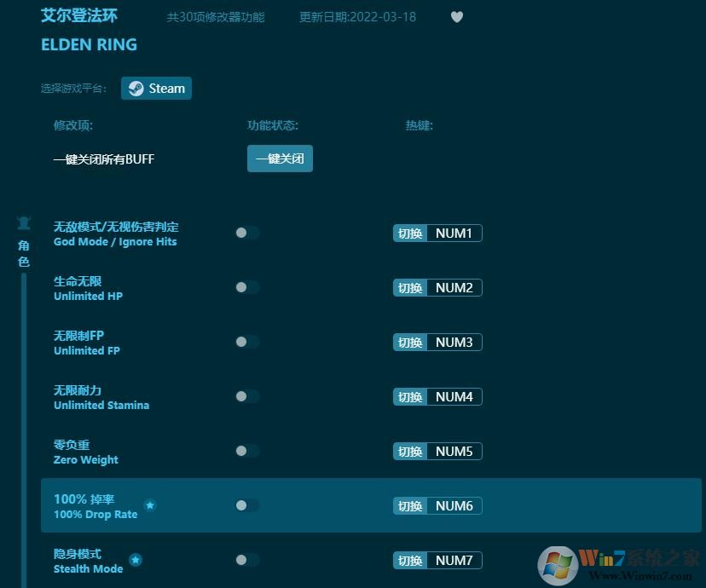Click the NUM7 hotkey for Stealth Mode
Image resolution: width=706 pixels, height=588 pixels.
pyautogui.click(x=437, y=560)
